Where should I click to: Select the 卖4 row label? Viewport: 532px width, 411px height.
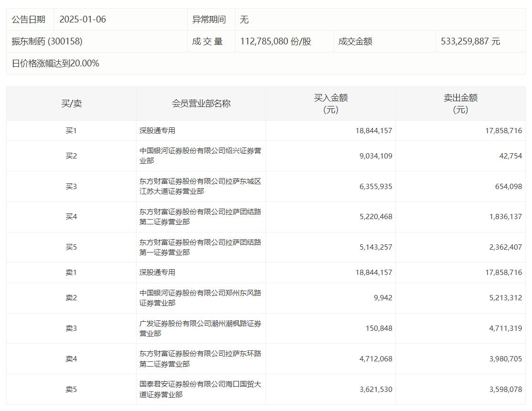pos(71,359)
